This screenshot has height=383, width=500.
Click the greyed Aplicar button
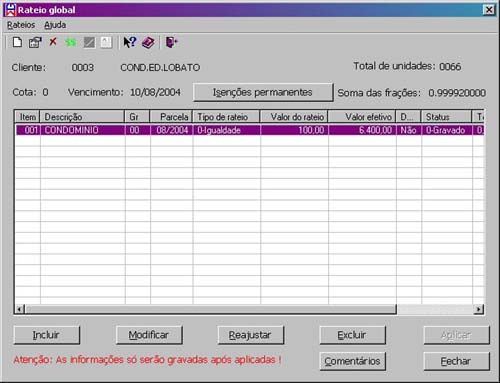click(457, 335)
